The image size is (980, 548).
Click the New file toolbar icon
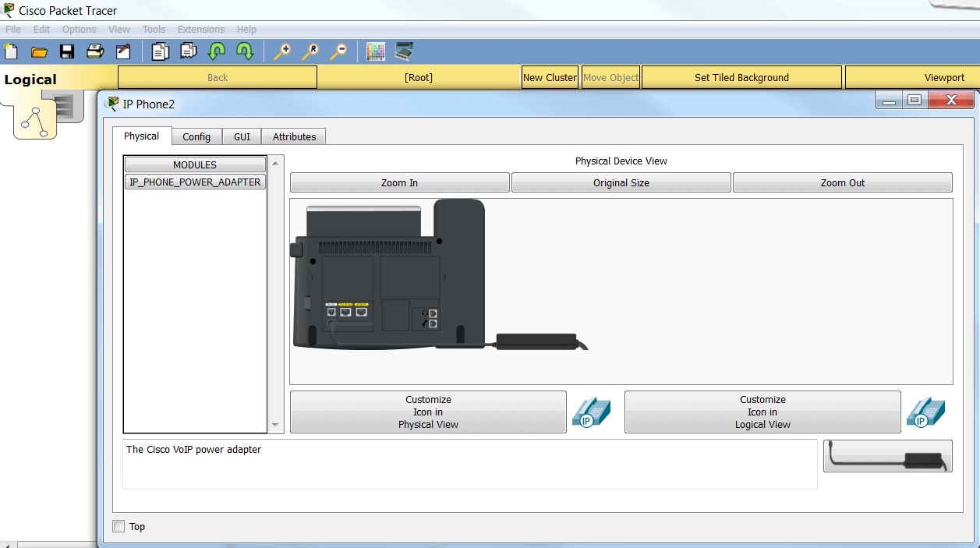(x=11, y=51)
